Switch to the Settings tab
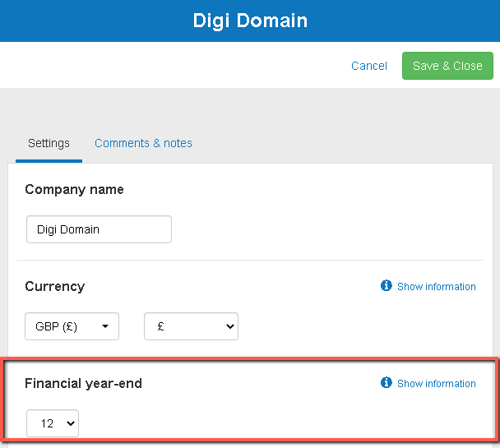Screen dimensions: 500x448 pyautogui.click(x=49, y=143)
